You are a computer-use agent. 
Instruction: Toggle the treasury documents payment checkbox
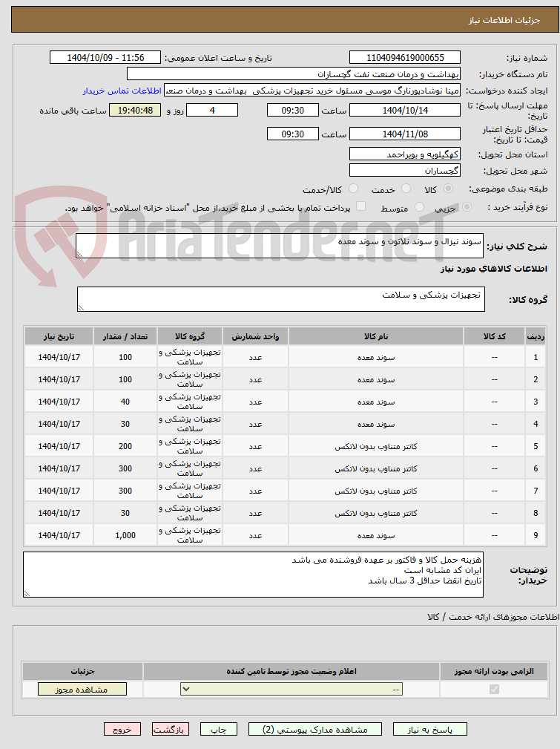click(361, 206)
